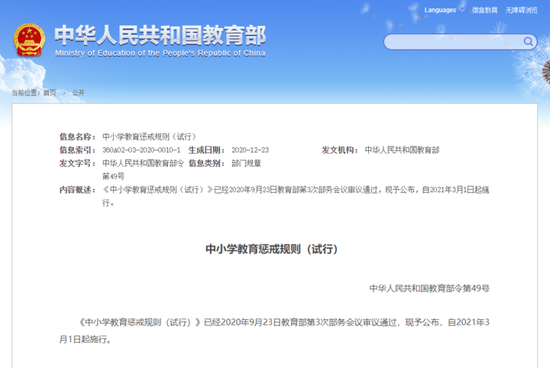550x368 pixels.
Task: Click the line 中华人民共和国教育部令第49号
Action: [429, 288]
